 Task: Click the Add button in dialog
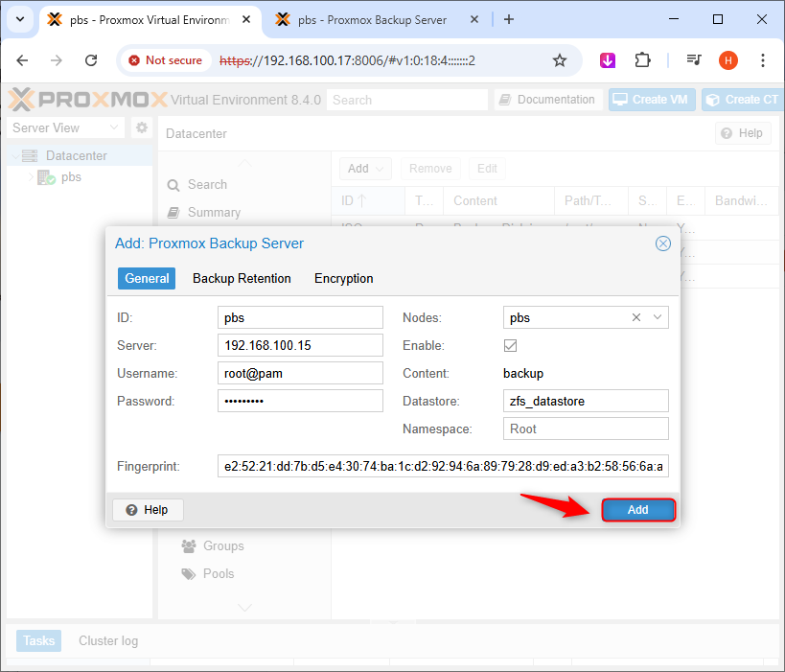tap(638, 510)
